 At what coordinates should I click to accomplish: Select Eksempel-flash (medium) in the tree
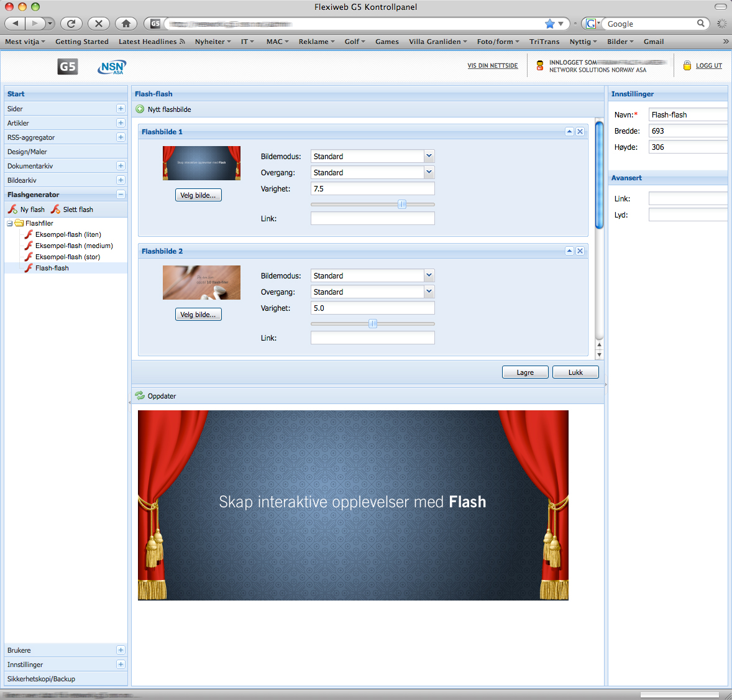click(x=74, y=246)
